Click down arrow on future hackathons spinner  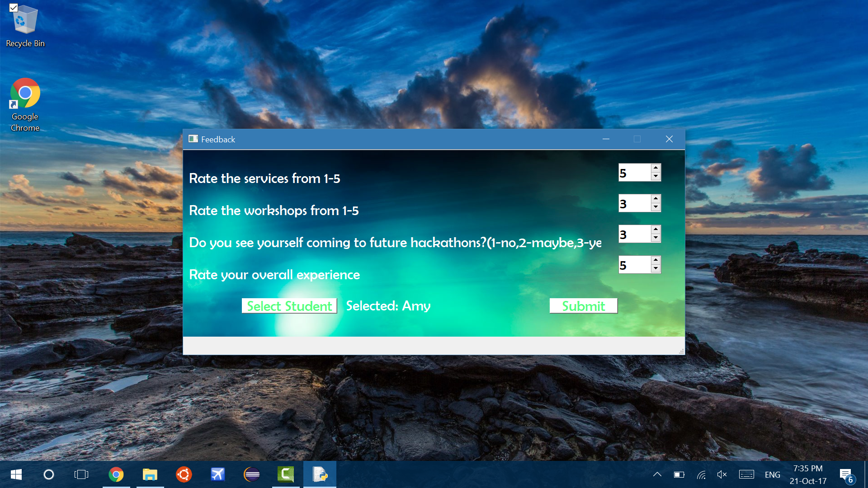point(656,238)
